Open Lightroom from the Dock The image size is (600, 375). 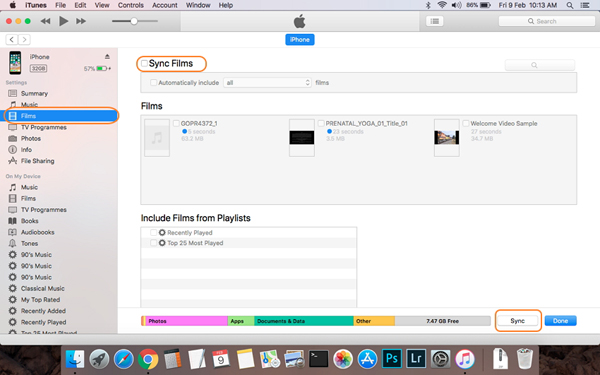click(x=416, y=359)
